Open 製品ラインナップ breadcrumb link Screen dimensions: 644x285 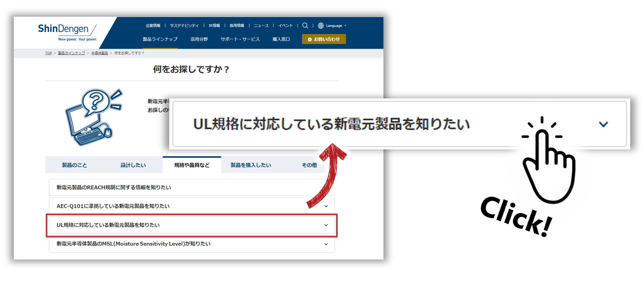click(72, 53)
